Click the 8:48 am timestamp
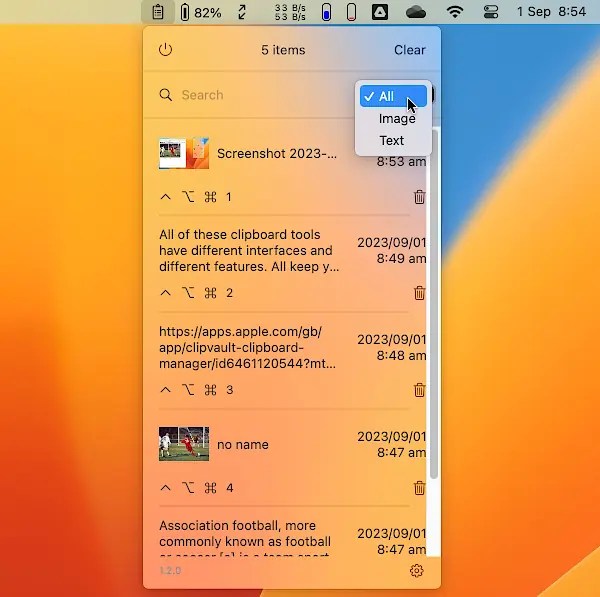Screen dimensions: 600x597 coord(401,355)
